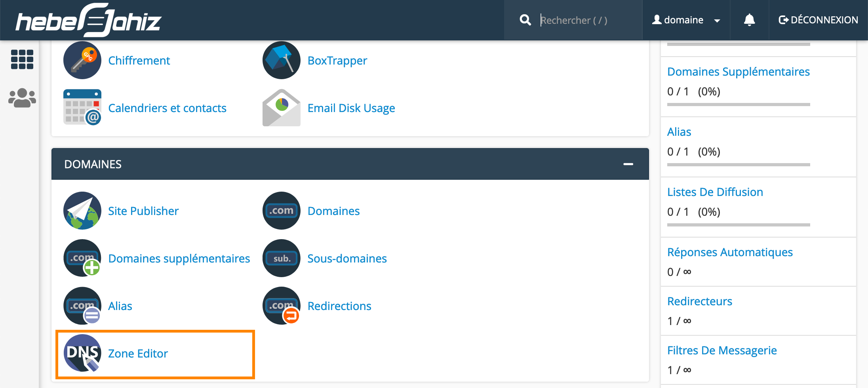Click the DNS Zone Editor icon
The width and height of the screenshot is (868, 388).
82,353
